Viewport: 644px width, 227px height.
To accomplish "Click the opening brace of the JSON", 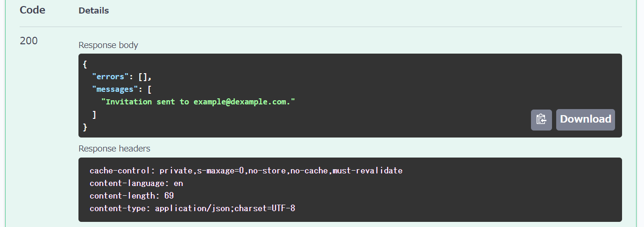I will (85, 64).
